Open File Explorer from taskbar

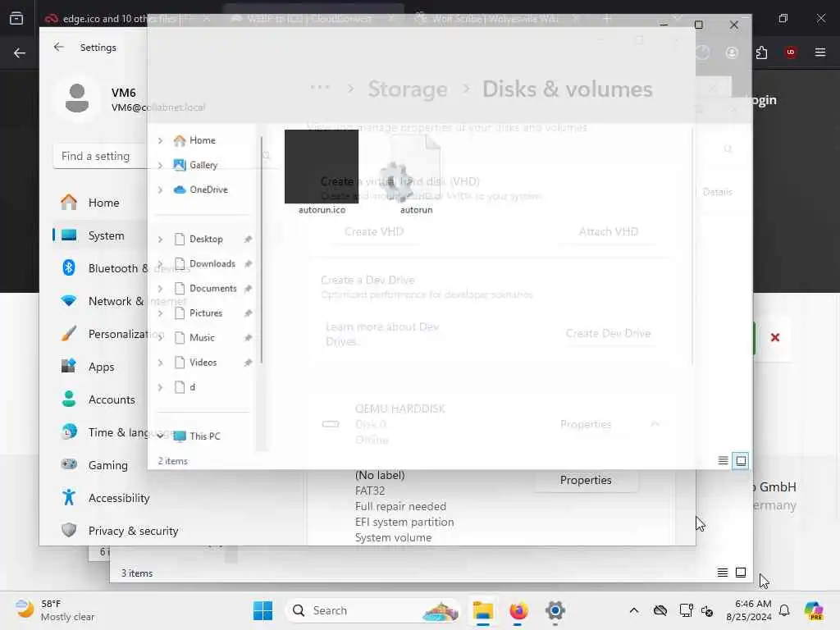click(482, 610)
